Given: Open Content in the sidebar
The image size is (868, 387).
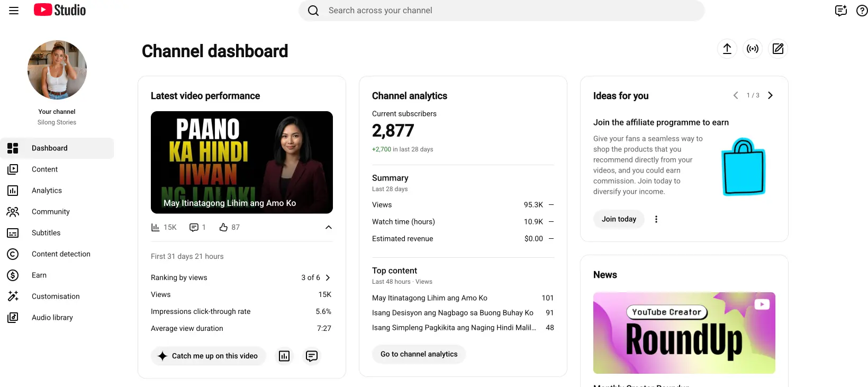Looking at the screenshot, I should (57, 169).
